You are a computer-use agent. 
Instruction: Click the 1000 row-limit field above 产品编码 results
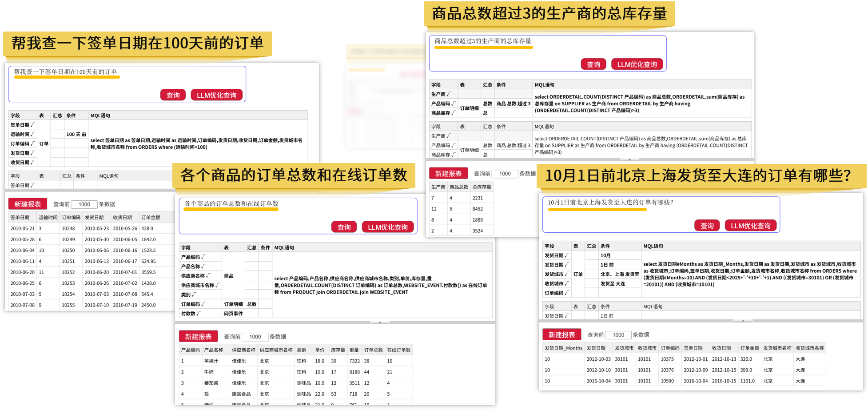pos(255,337)
